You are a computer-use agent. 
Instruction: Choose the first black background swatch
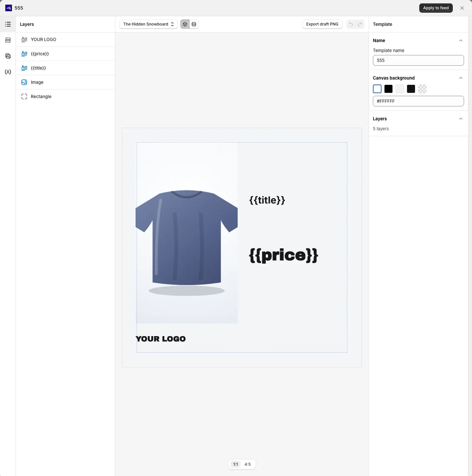coord(388,89)
